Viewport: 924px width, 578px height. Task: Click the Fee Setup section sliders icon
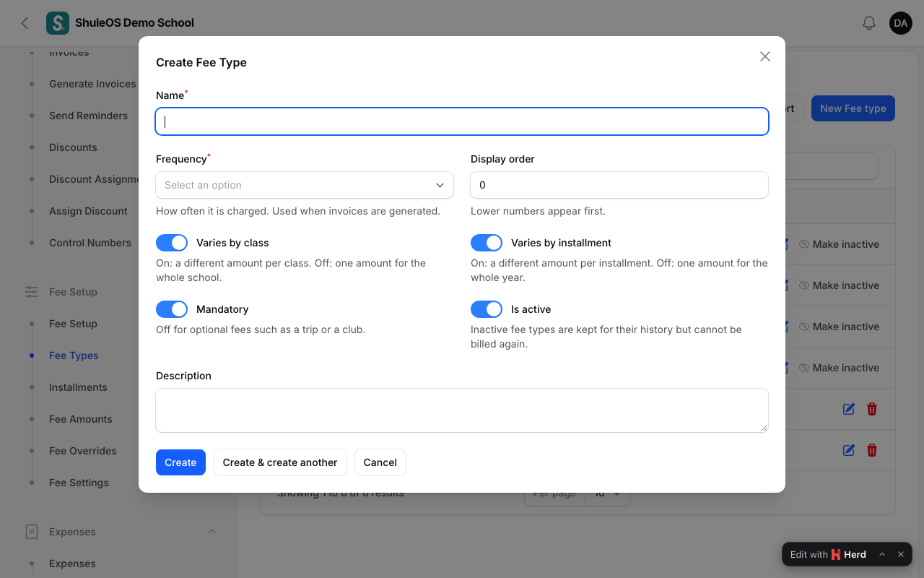coord(32,292)
